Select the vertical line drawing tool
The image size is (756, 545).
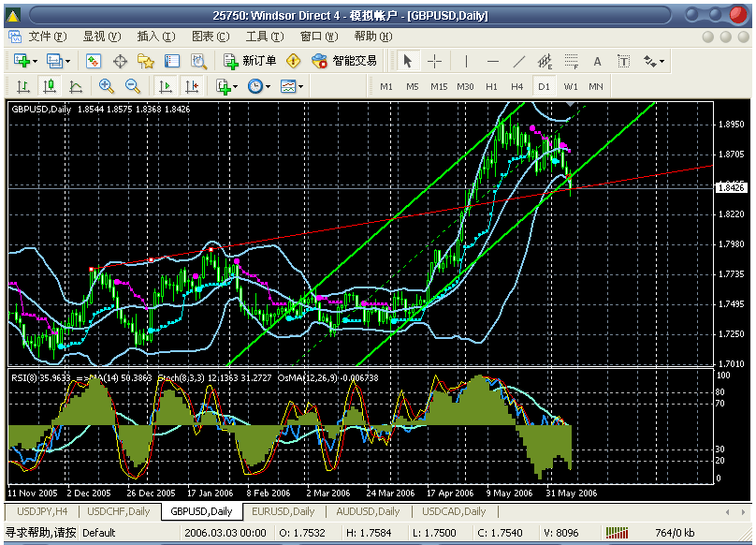point(466,61)
